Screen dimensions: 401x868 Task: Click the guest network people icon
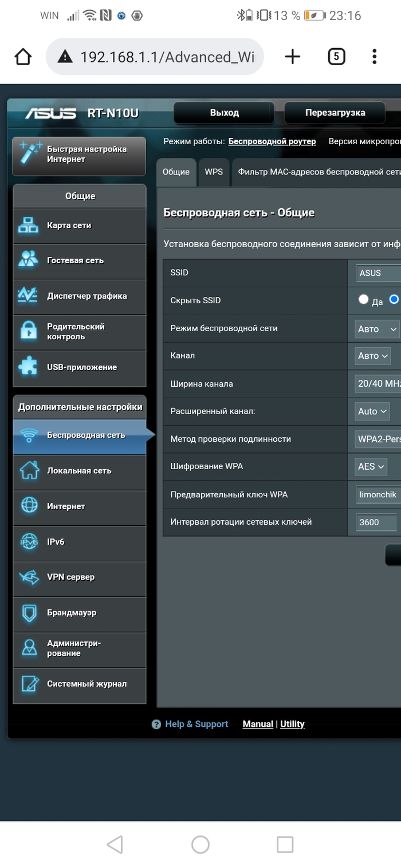point(29,260)
